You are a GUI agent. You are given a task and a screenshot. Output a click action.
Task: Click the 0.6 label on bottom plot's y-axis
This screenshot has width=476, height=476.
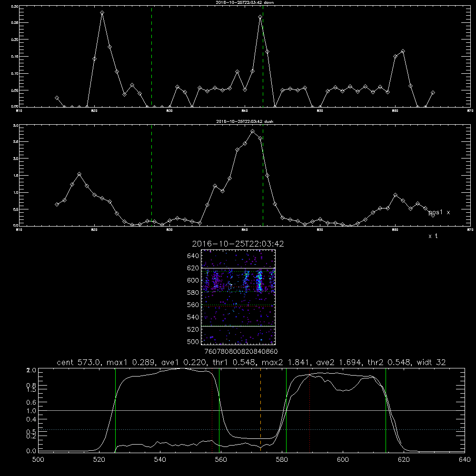(x=31, y=402)
